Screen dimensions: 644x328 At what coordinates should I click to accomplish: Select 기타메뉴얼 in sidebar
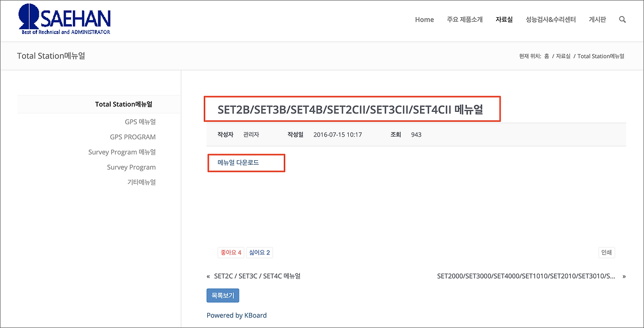click(x=141, y=182)
